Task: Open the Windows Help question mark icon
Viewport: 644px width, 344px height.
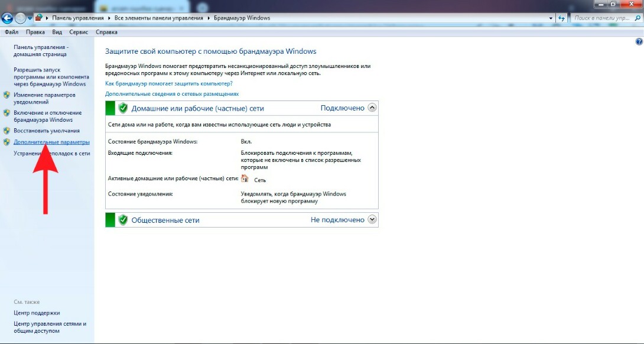Action: point(639,41)
